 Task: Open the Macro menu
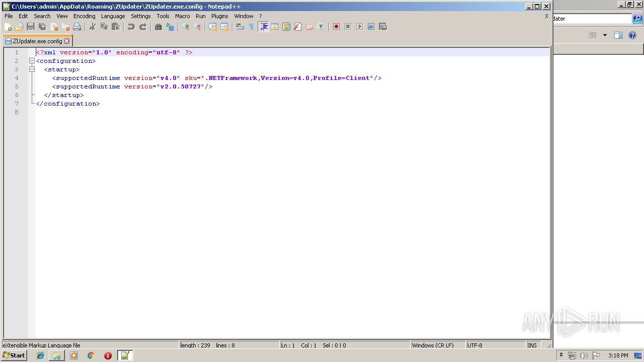click(182, 16)
